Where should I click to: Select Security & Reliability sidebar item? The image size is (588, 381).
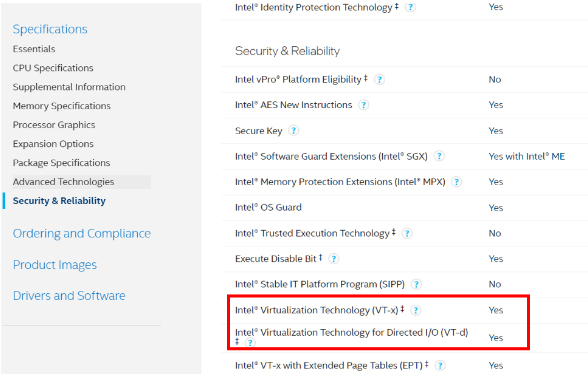59,201
